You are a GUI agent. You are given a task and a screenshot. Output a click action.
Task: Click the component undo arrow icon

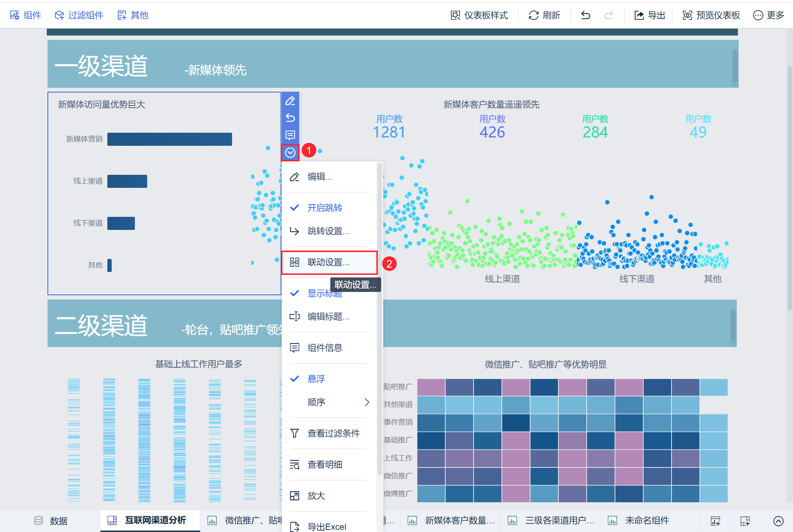click(x=290, y=118)
